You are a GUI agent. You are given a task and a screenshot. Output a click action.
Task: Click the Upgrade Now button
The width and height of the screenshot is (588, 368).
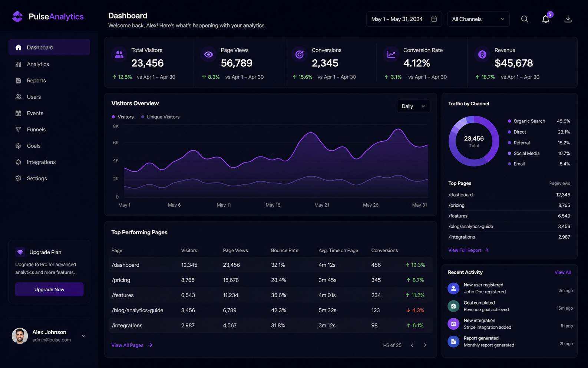point(49,289)
